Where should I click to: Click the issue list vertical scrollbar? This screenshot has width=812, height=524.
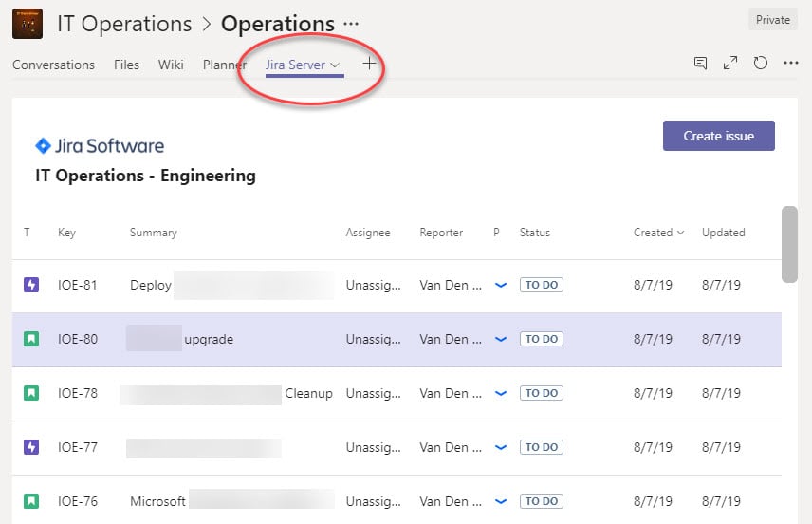(x=789, y=244)
